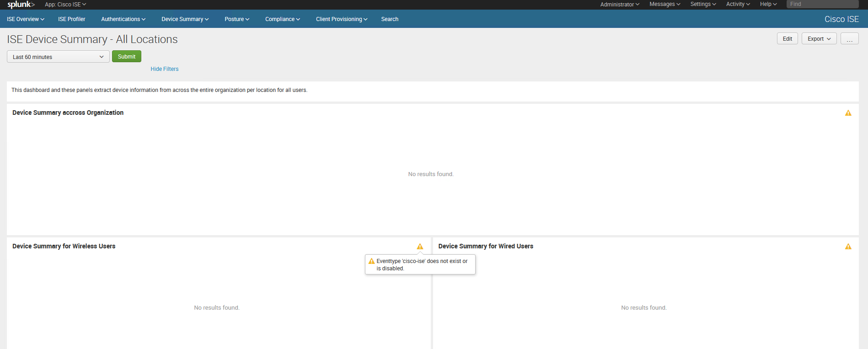868x349 pixels.
Task: Open the Activity menu
Action: (738, 4)
